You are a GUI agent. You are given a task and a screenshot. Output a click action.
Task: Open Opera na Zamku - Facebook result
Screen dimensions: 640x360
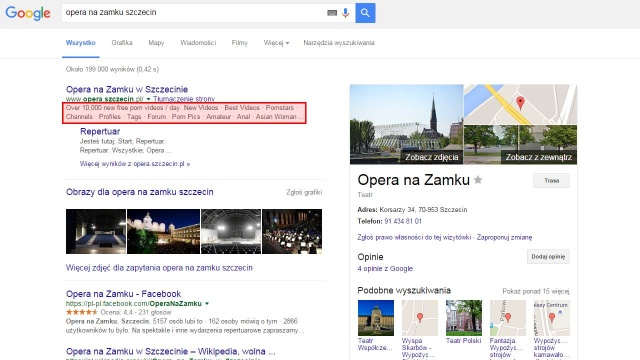123,294
